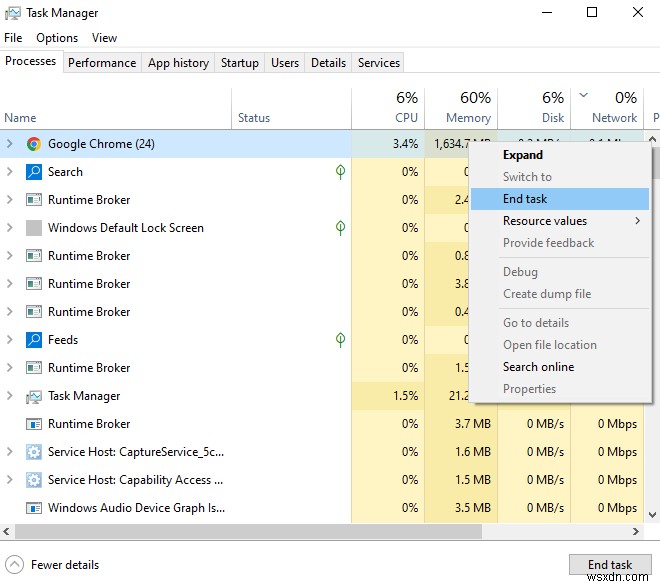The width and height of the screenshot is (660, 587).
Task: Click the 3.7 MB memory value
Action: (473, 424)
